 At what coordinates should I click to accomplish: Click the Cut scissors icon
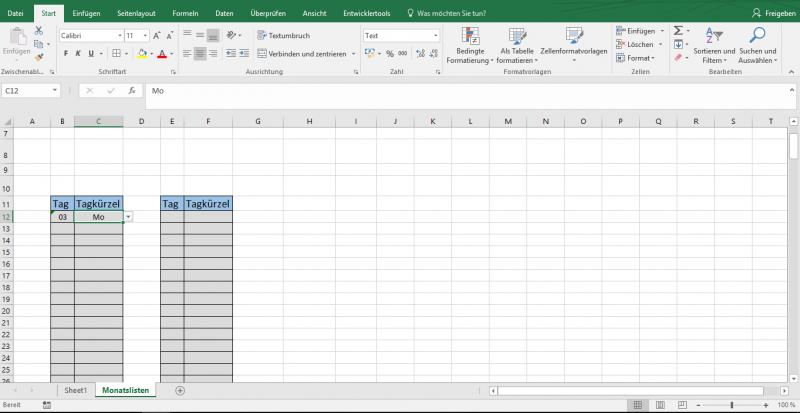pos(37,31)
